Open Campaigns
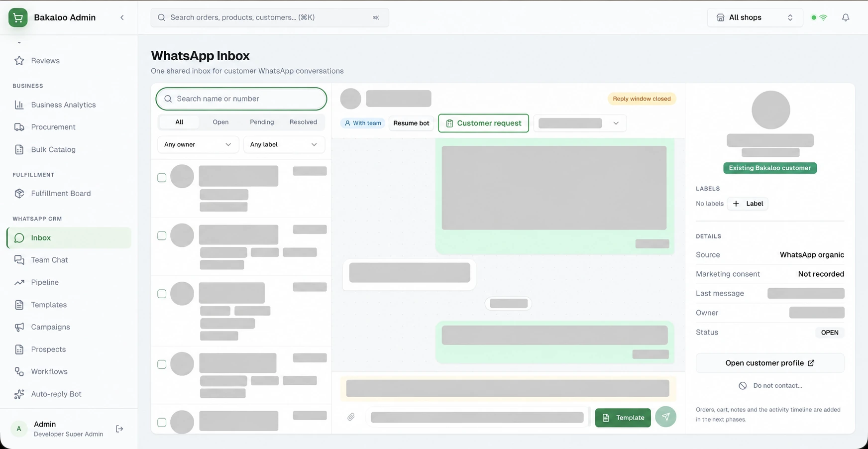 pyautogui.click(x=69, y=327)
